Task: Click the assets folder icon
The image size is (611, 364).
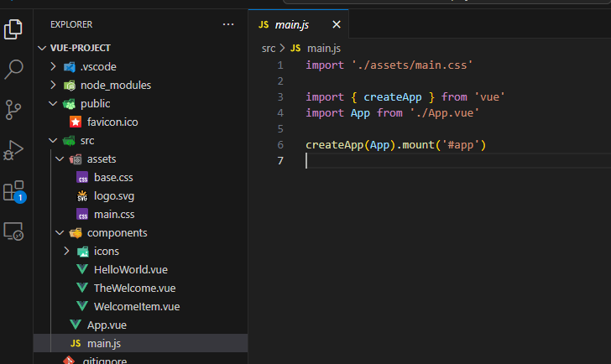Action: coord(76,159)
